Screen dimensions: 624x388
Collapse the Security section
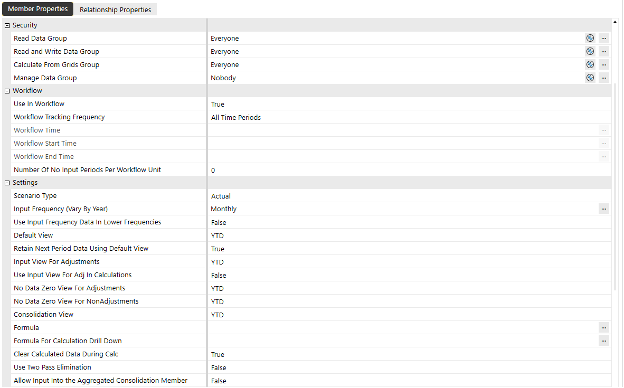[x=7, y=25]
